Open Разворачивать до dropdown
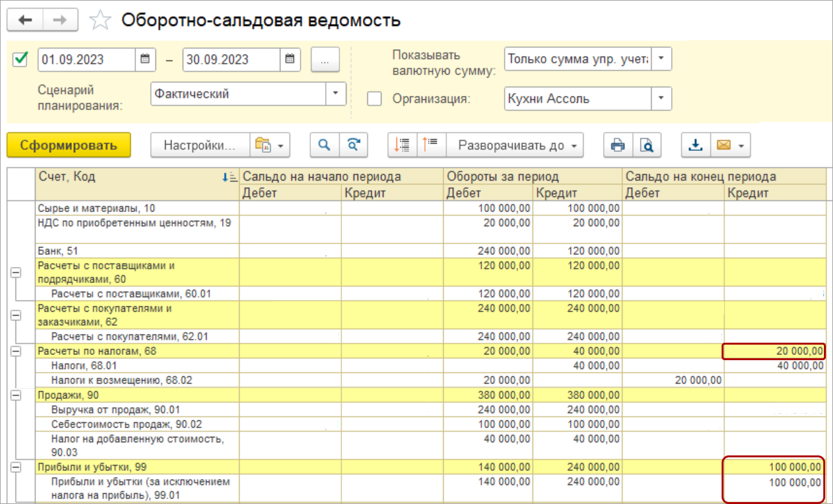Screen dimensions: 833x504 [516, 145]
